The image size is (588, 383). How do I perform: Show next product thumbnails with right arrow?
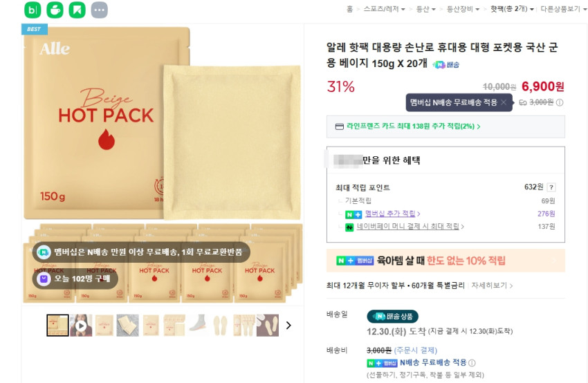288,325
